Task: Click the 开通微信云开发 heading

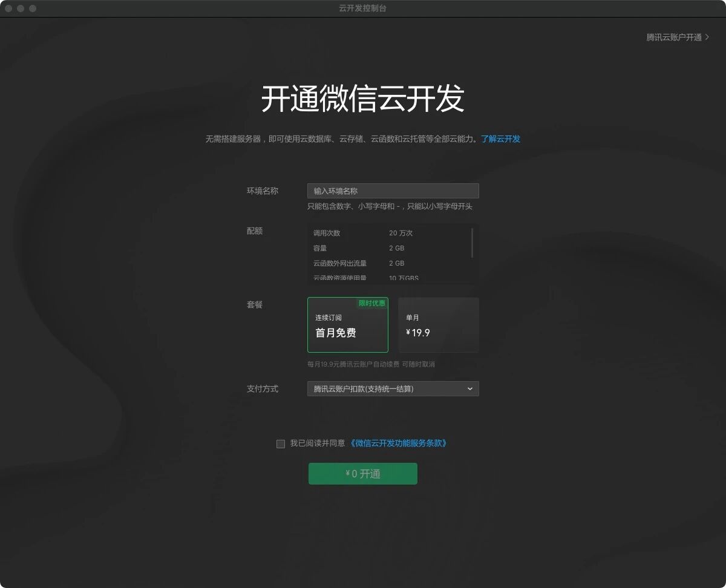Action: click(x=363, y=99)
